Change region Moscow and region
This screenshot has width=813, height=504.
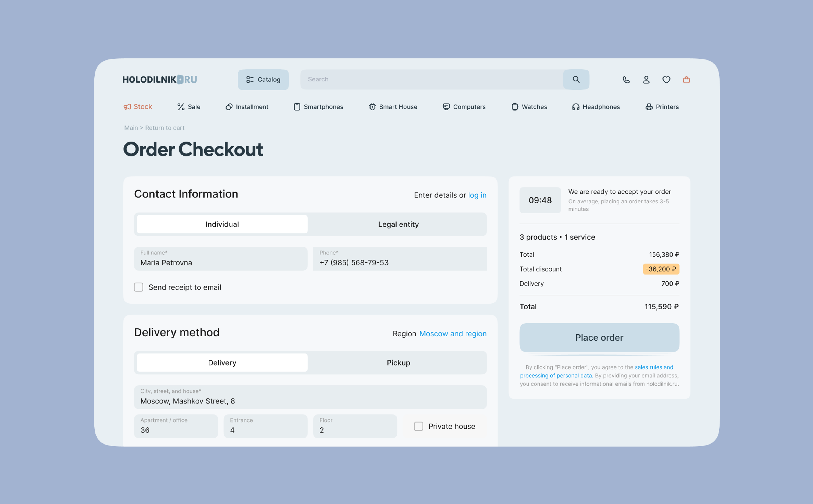click(453, 334)
